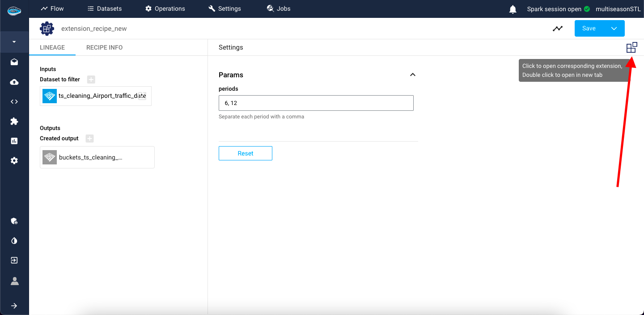This screenshot has width=644, height=315.
Task: Click the user profile sidebar icon
Action: click(14, 281)
